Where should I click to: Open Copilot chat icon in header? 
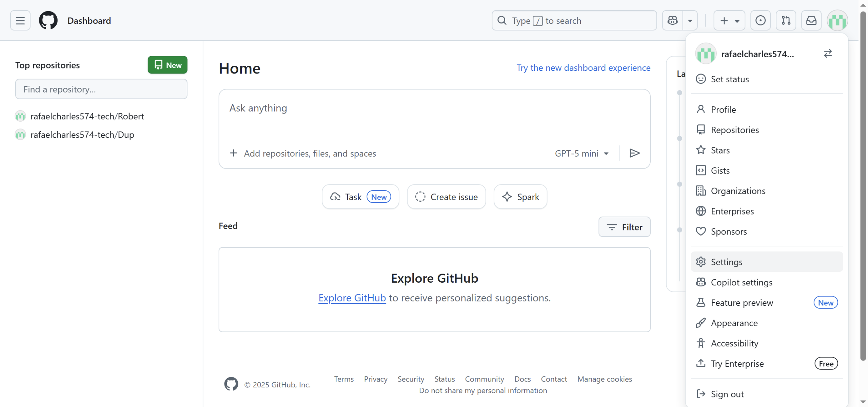[x=673, y=21]
